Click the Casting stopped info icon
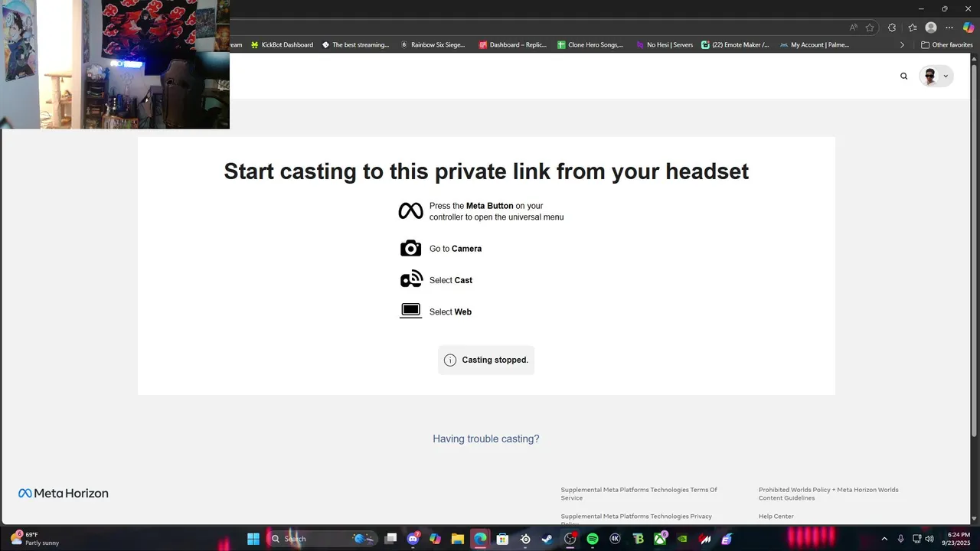The image size is (980, 551). pyautogui.click(x=450, y=360)
